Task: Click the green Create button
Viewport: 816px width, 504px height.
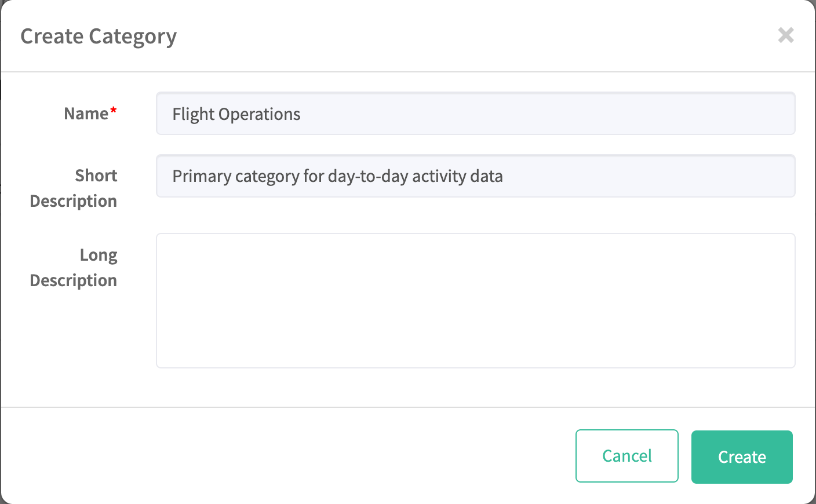Action: [x=742, y=456]
